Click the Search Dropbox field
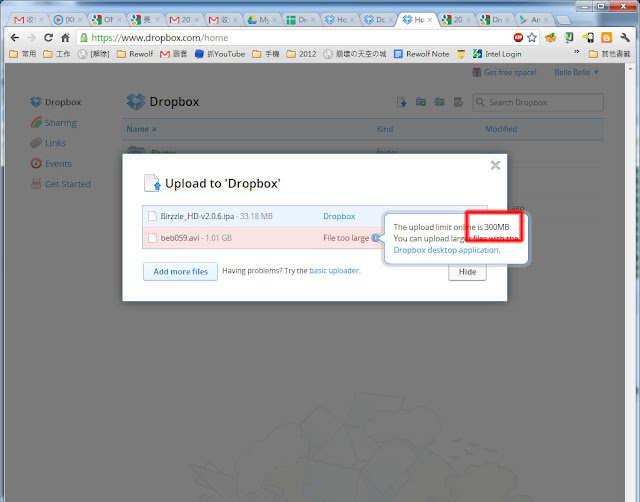 pyautogui.click(x=538, y=102)
